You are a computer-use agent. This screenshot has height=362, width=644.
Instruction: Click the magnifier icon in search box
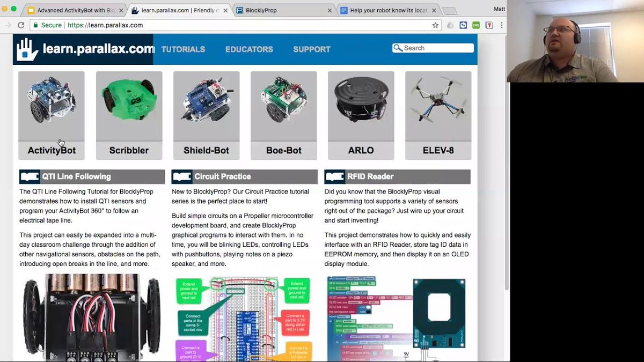398,48
